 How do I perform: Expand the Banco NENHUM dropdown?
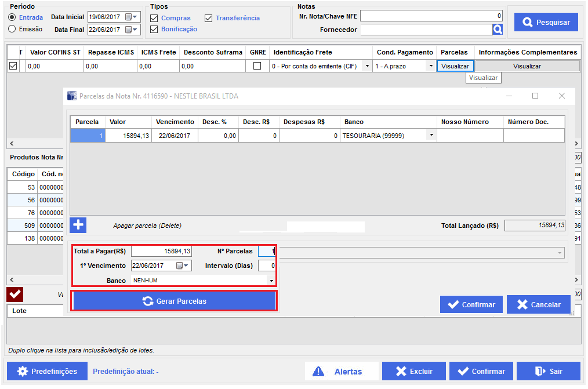(x=271, y=280)
